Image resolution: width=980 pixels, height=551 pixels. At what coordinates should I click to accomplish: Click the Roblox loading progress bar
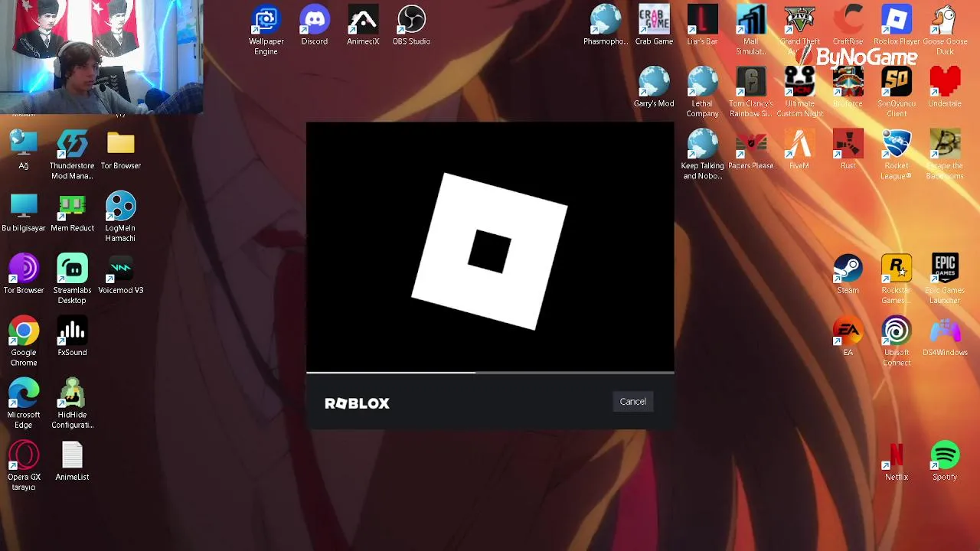[490, 373]
